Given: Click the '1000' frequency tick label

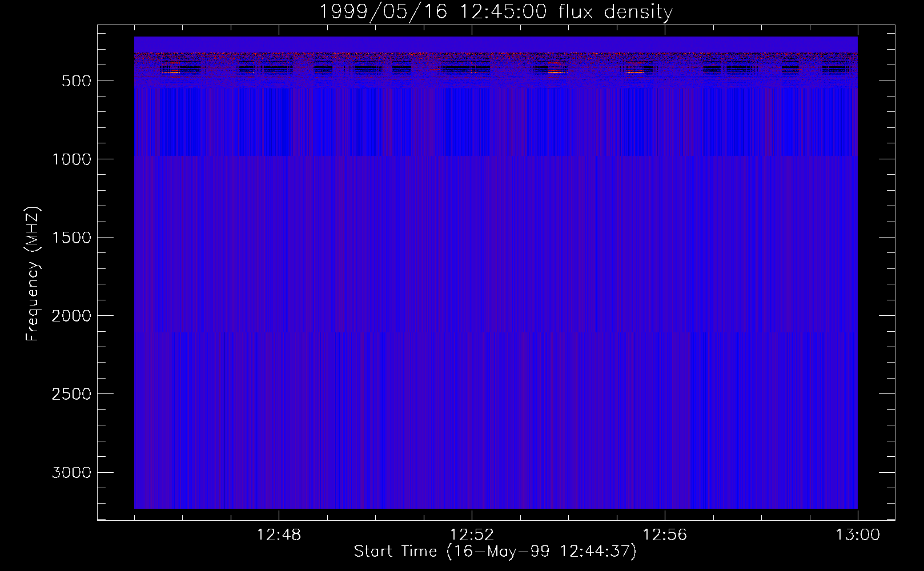Looking at the screenshot, I should 71,159.
